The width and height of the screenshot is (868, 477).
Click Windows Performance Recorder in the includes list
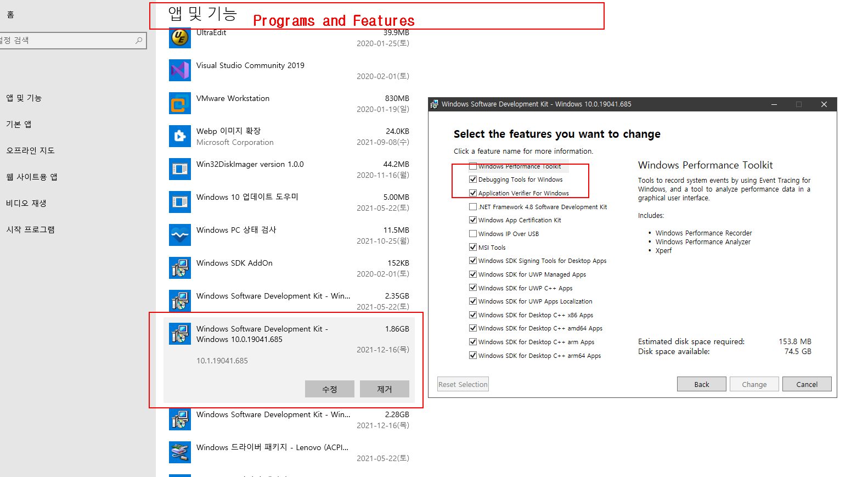[x=703, y=233]
